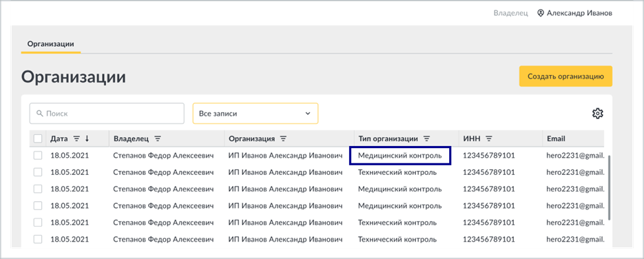Check the fifth row's checkbox
This screenshot has height=259, width=644.
[x=38, y=222]
